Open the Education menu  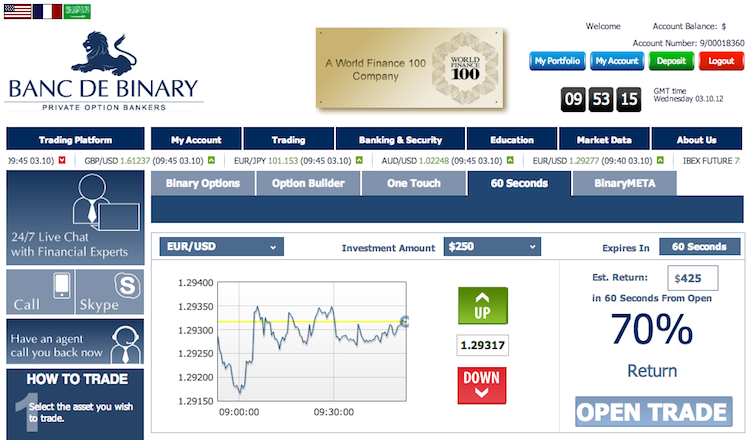tap(512, 140)
